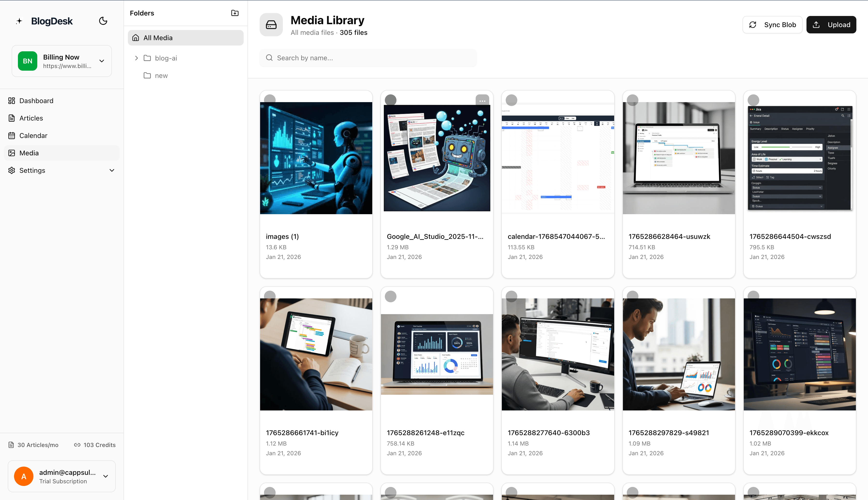The width and height of the screenshot is (868, 500).
Task: Click inside the Search by name field
Action: click(368, 58)
